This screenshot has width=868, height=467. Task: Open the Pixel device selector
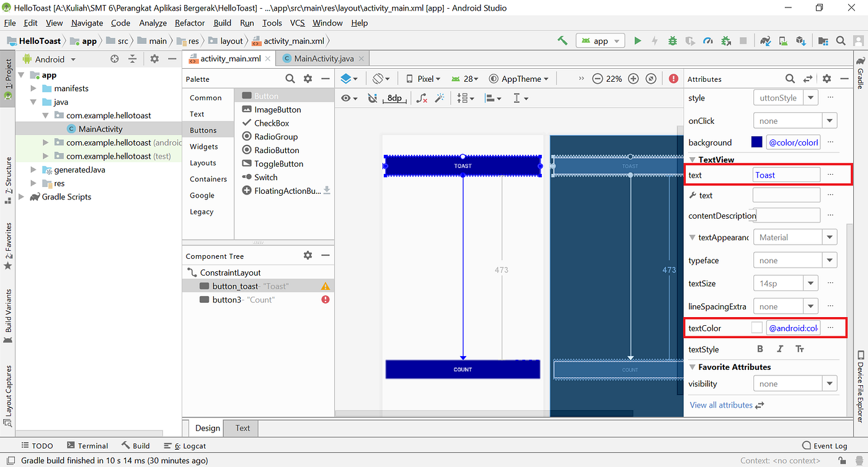(x=422, y=79)
